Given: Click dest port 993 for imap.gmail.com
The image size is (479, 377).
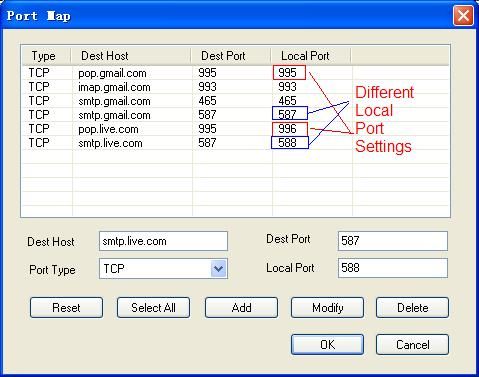Looking at the screenshot, I should (207, 87).
